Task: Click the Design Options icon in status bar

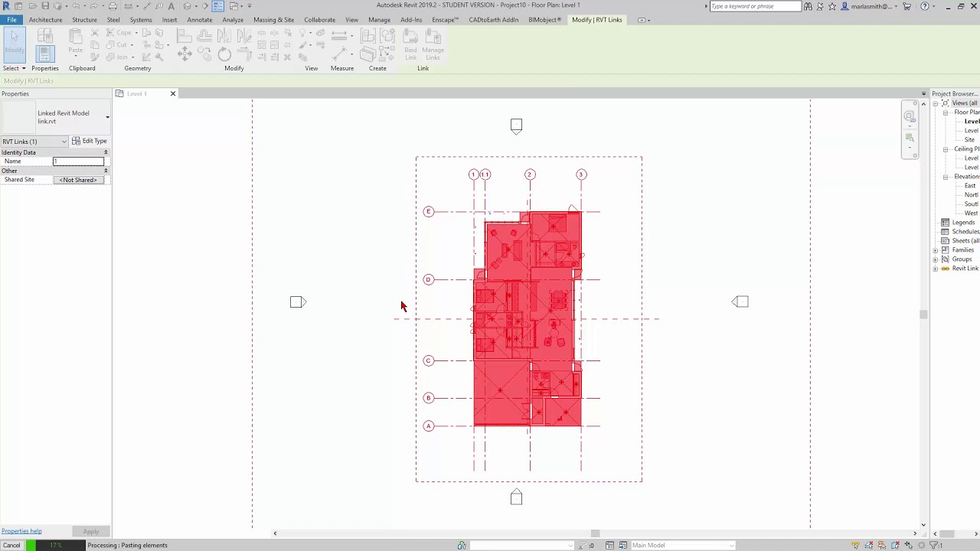Action: pos(609,546)
